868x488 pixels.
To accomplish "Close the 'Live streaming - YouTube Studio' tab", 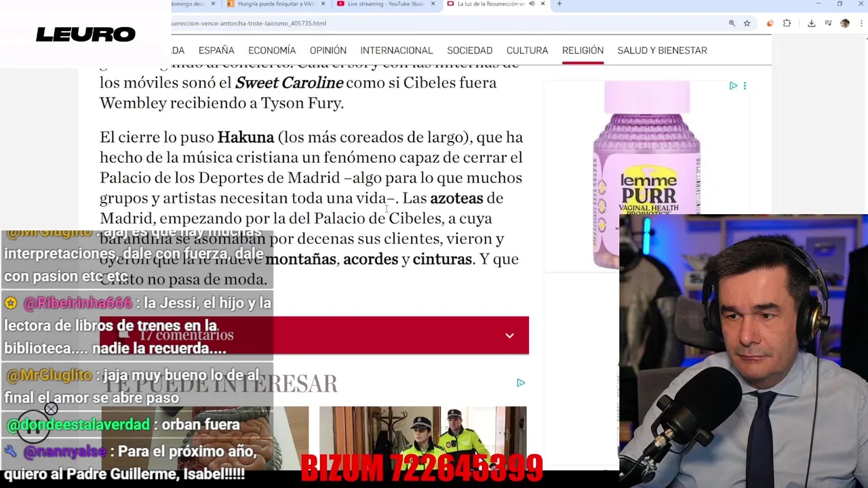I will [433, 4].
